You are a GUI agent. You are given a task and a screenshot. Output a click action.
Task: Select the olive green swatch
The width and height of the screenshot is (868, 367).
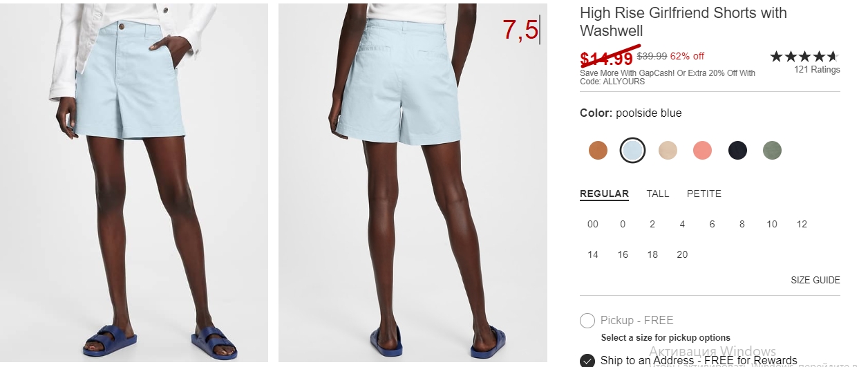point(772,150)
